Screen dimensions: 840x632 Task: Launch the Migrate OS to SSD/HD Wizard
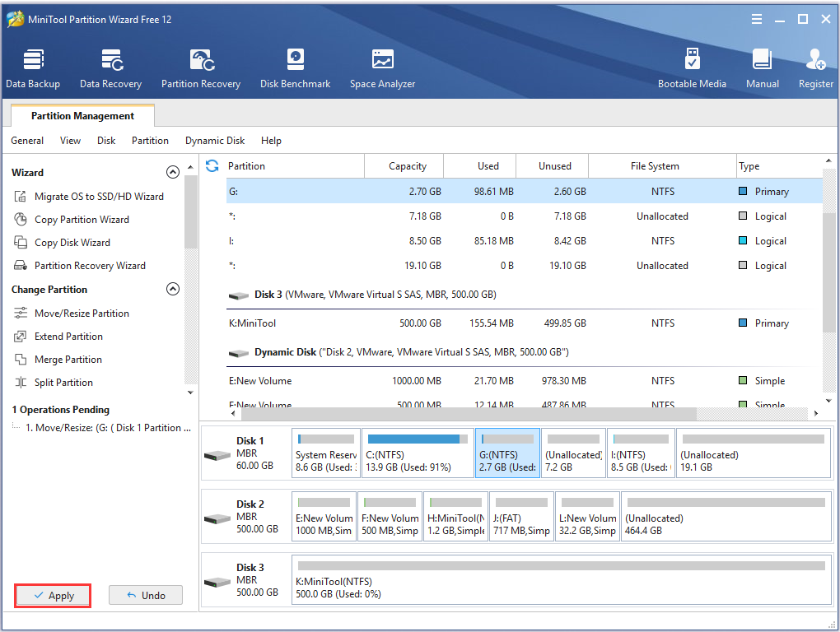tap(98, 197)
